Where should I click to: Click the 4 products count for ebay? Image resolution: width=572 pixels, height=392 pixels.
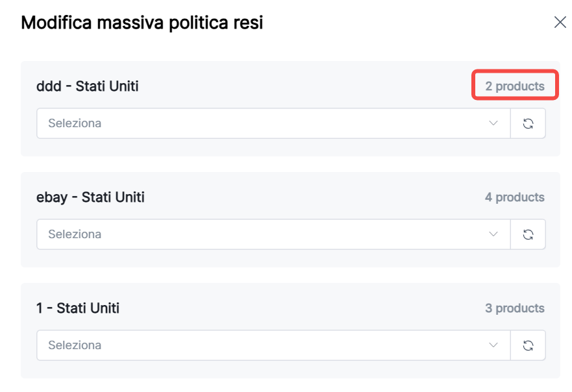515,197
